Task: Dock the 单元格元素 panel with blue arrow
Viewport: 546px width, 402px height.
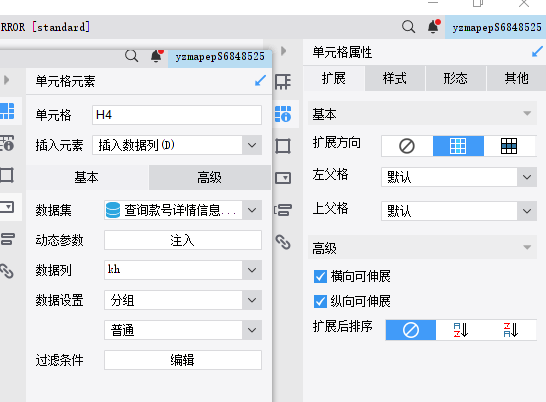Action: click(260, 81)
